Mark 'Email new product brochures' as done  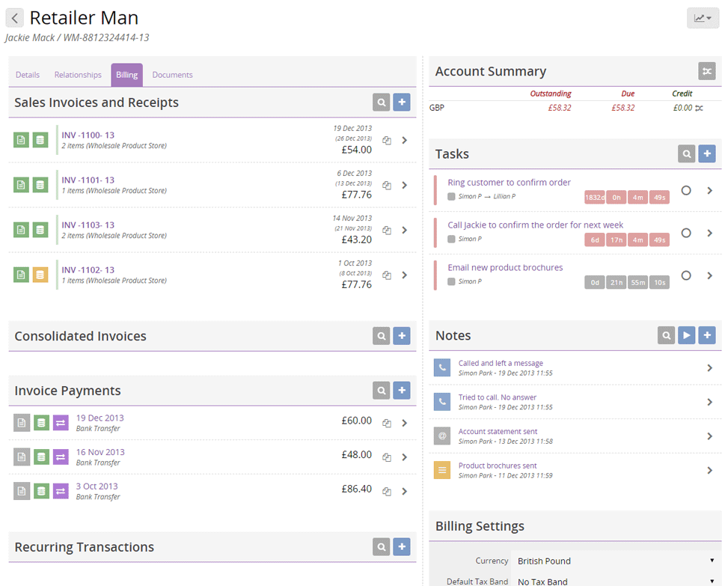[686, 275]
